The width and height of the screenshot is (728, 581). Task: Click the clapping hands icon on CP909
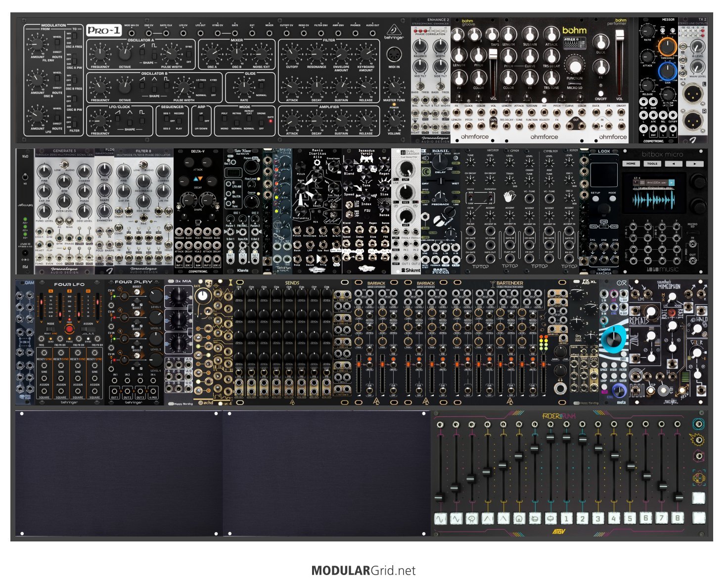509,196
